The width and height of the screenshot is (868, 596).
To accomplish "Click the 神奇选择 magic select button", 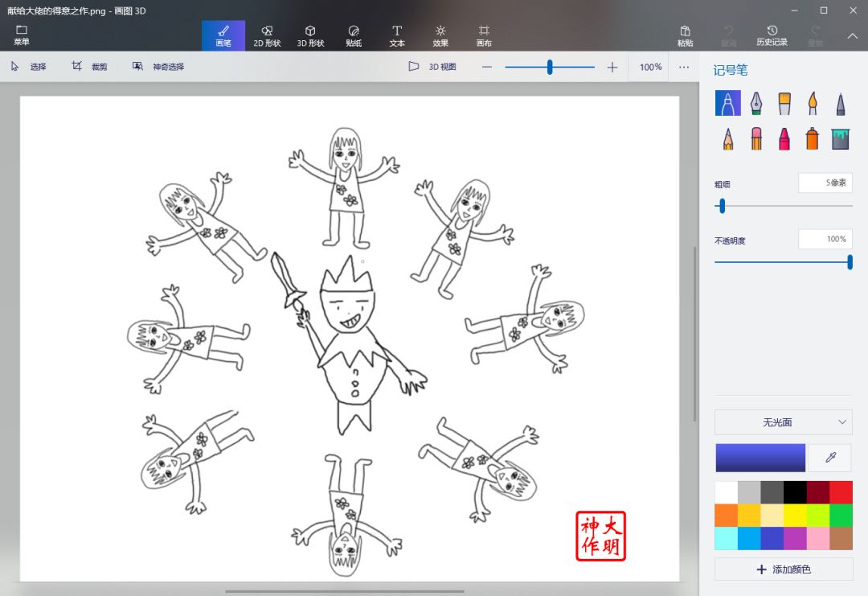I will 159,67.
